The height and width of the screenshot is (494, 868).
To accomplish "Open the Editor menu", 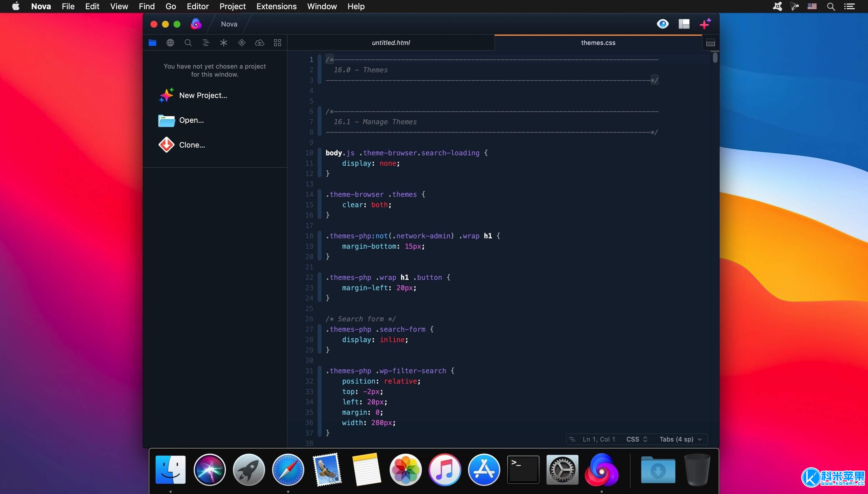I will click(x=197, y=6).
